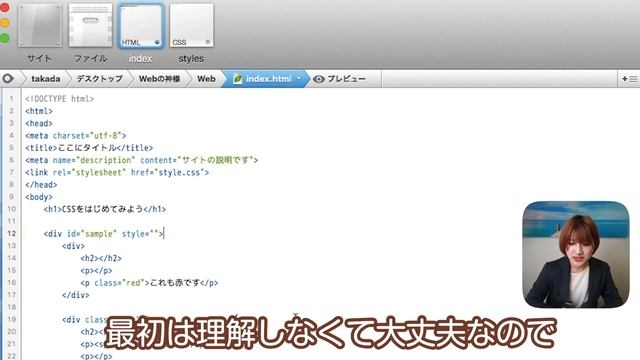This screenshot has width=640, height=360.
Task: Click the green zoom window button
Action: tap(4, 38)
